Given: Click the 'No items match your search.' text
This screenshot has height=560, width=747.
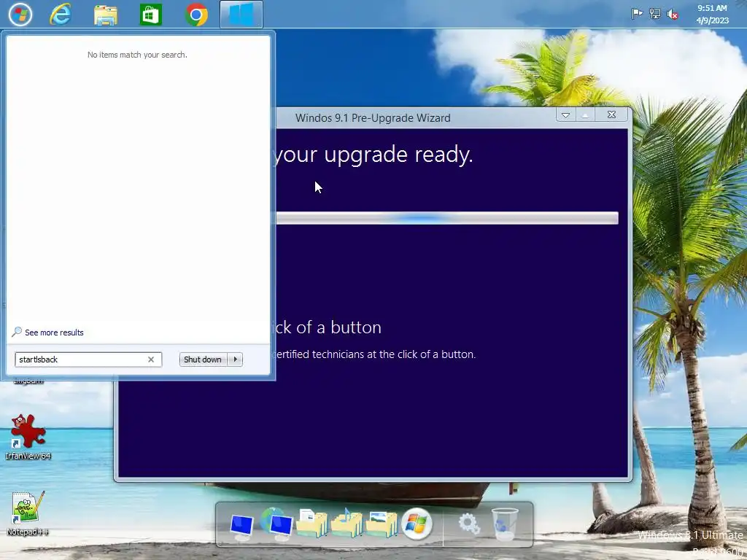Looking at the screenshot, I should click(137, 55).
